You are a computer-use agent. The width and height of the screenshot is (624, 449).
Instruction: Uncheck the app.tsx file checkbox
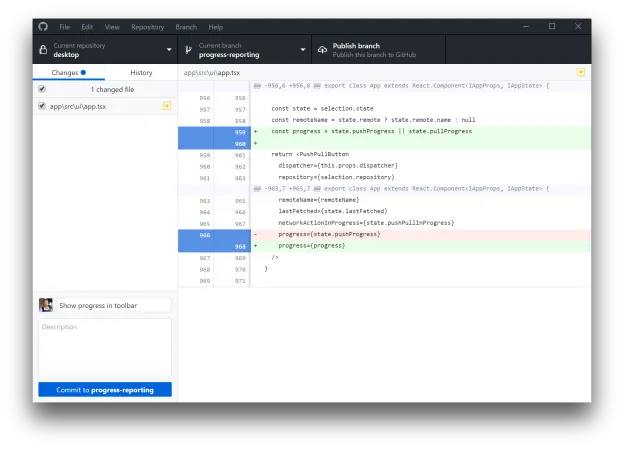pos(42,105)
